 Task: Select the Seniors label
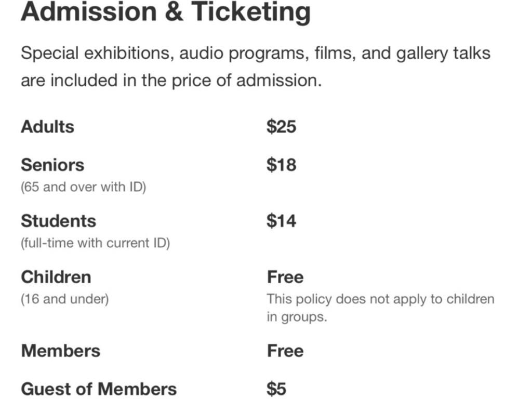pos(52,165)
